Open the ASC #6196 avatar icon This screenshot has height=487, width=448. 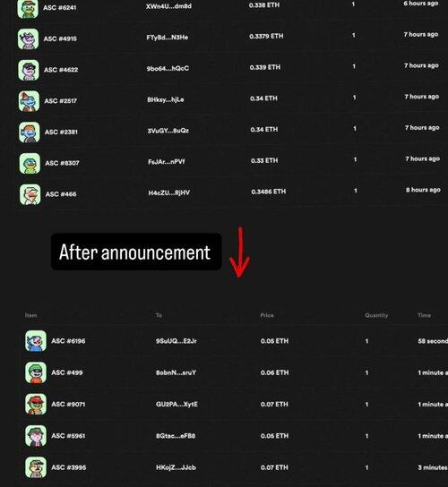pos(36,341)
